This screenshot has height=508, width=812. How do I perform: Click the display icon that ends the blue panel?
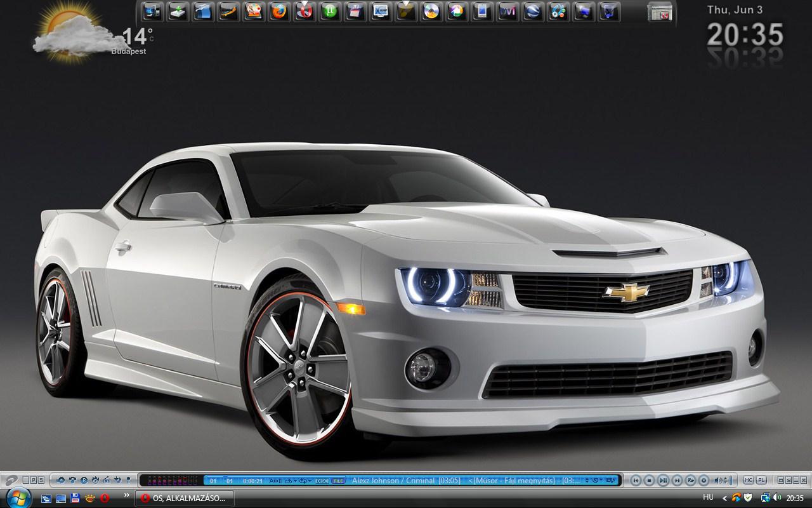[x=611, y=481]
